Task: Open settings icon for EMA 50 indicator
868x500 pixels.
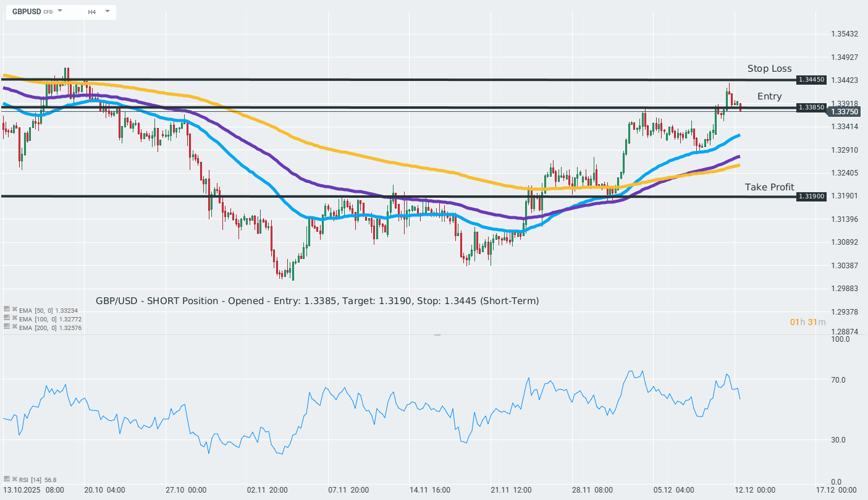Action: coord(7,308)
